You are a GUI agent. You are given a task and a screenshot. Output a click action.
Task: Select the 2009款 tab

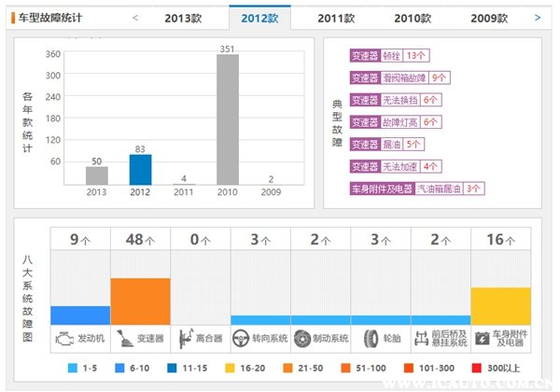point(489,18)
